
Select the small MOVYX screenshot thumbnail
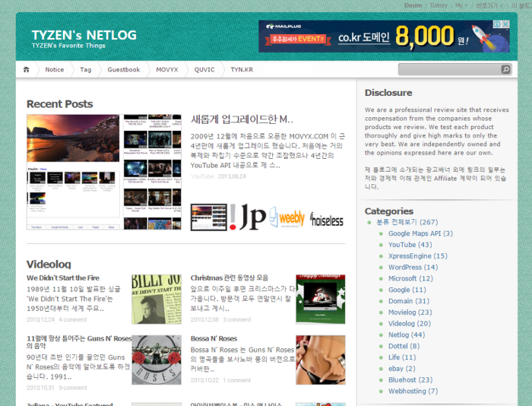tap(209, 217)
